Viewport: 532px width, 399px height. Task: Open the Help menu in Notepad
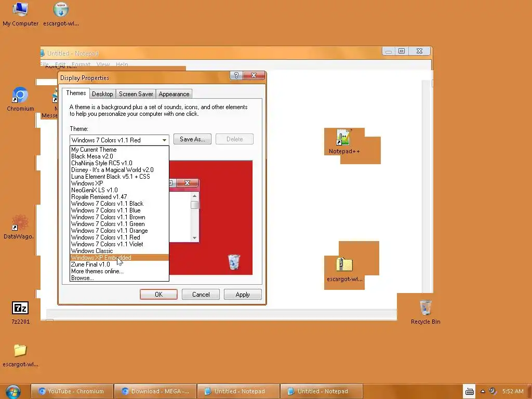122,64
